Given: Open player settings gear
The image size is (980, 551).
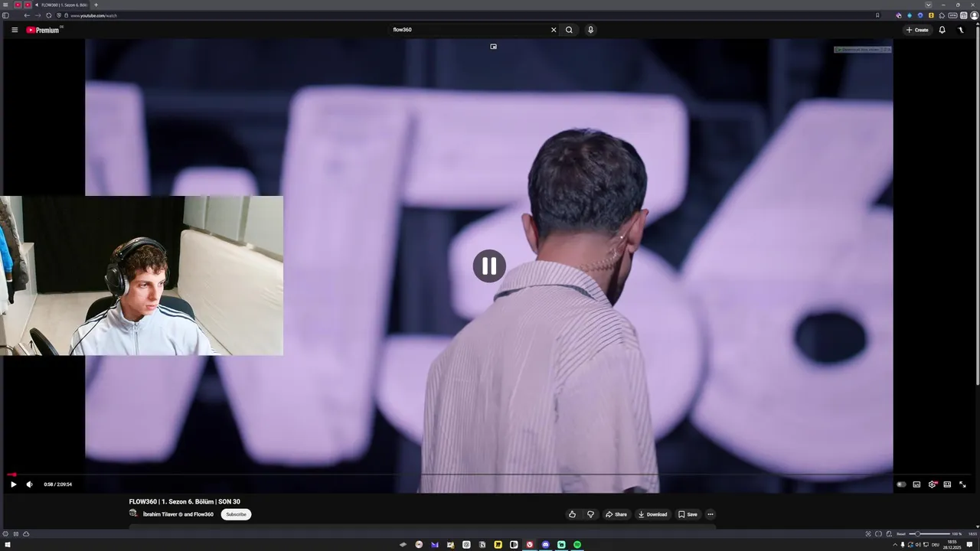Looking at the screenshot, I should (x=932, y=484).
